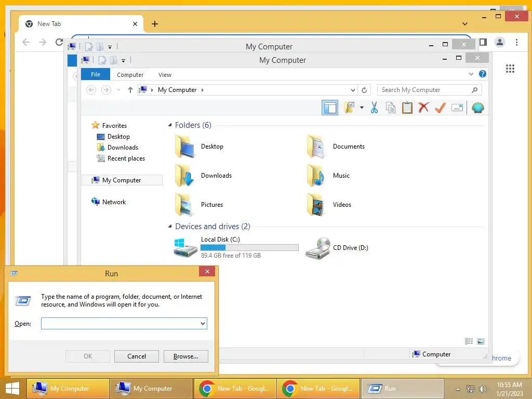Screen dimensions: 532x399
Task: Toggle the navigation pane toolbar button
Action: coord(329,108)
